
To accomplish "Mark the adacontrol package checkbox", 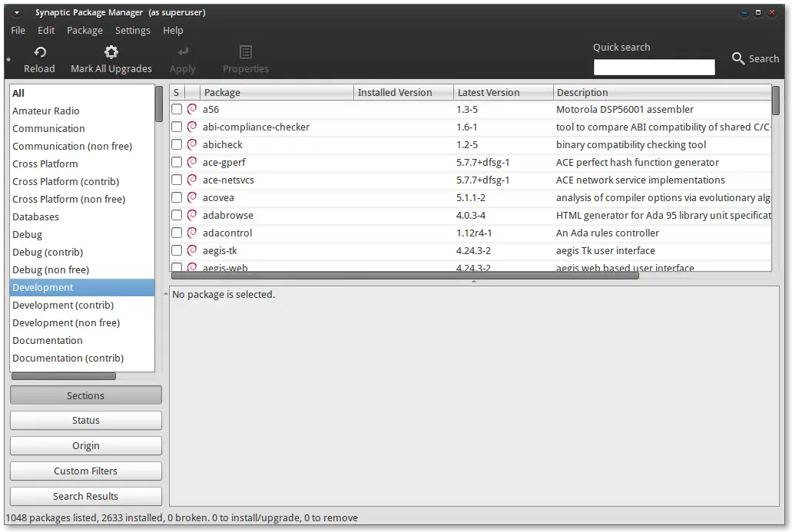I will pos(176,233).
